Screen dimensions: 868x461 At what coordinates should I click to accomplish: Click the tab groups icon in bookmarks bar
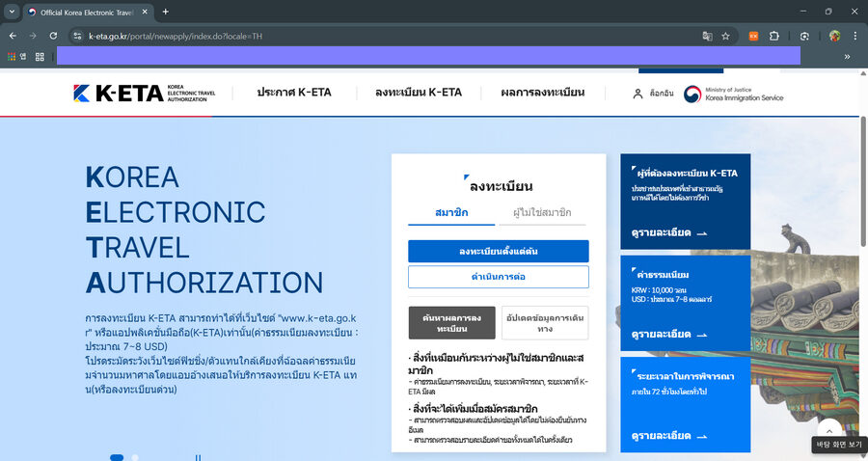[40, 57]
